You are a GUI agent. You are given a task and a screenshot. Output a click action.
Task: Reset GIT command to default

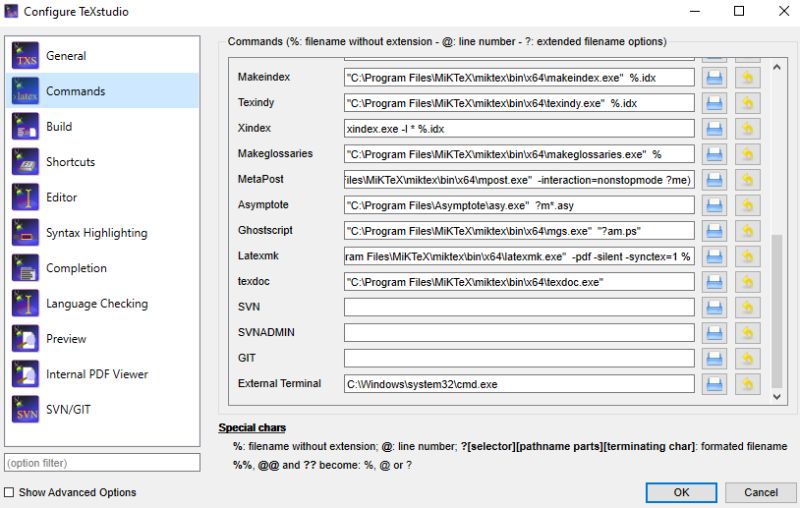[747, 358]
